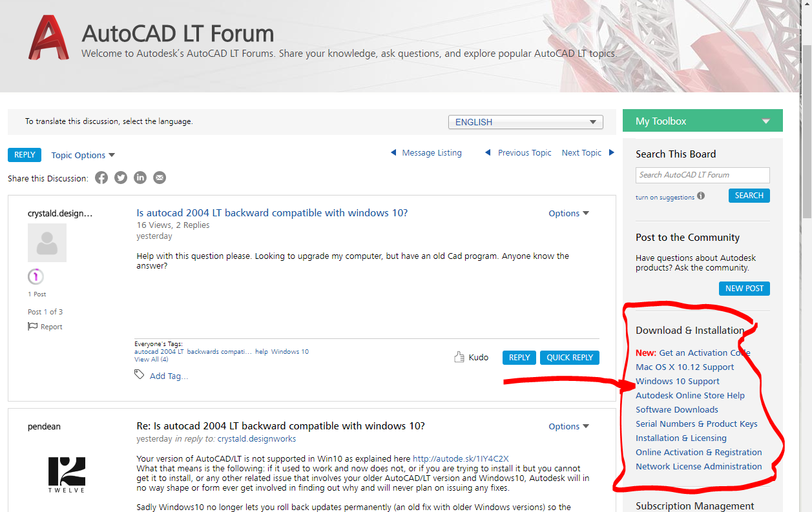Viewport: 812px width, 512px height.
Task: Expand the My Toolbox panel
Action: point(702,121)
